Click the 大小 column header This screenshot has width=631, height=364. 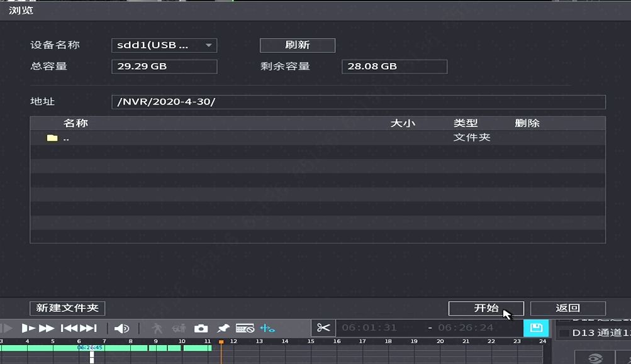pyautogui.click(x=403, y=123)
